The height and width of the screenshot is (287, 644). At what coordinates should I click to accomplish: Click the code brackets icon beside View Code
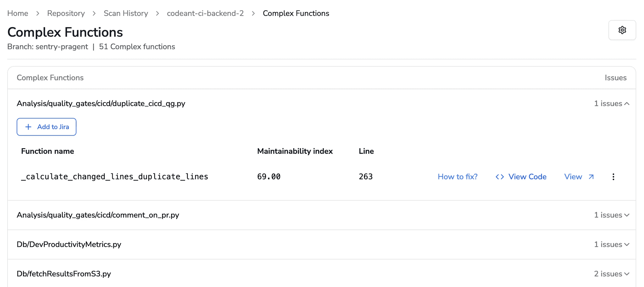pyautogui.click(x=500, y=177)
